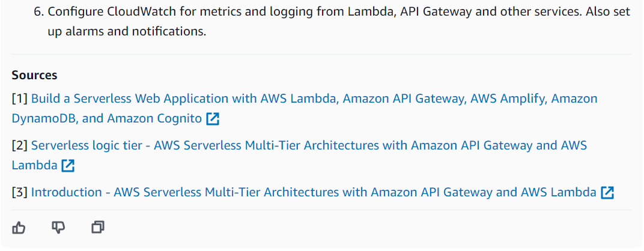
Task: Click external-link icon after source [2] Lambda
Action: [68, 166]
